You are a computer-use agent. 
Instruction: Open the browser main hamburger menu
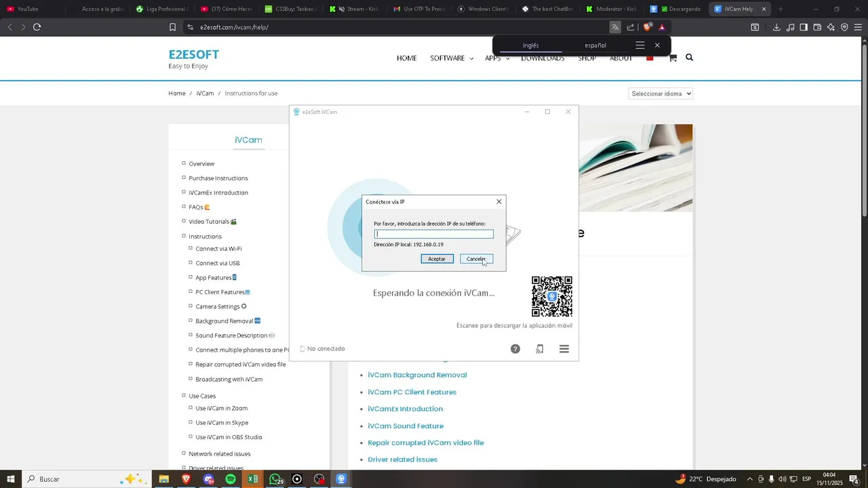[859, 27]
